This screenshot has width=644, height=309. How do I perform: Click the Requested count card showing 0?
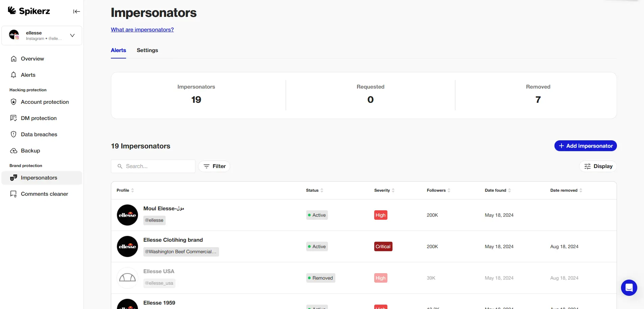371,95
